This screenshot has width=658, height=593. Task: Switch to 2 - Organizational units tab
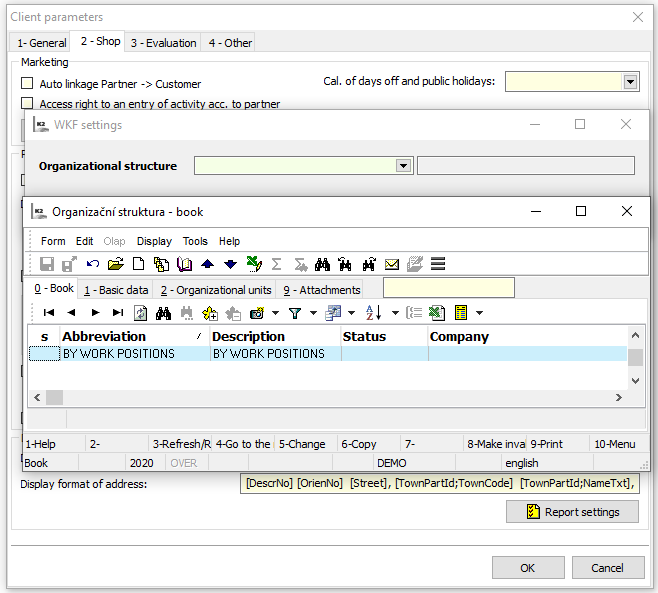[216, 290]
